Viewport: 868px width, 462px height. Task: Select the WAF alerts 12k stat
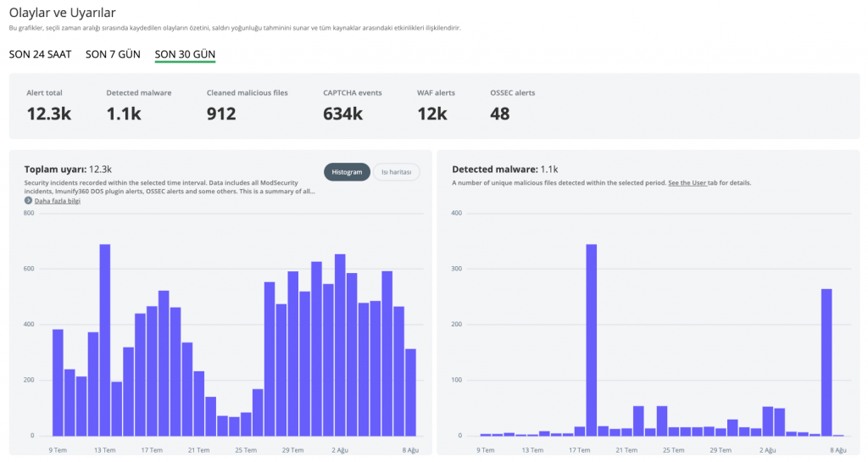pos(436,106)
